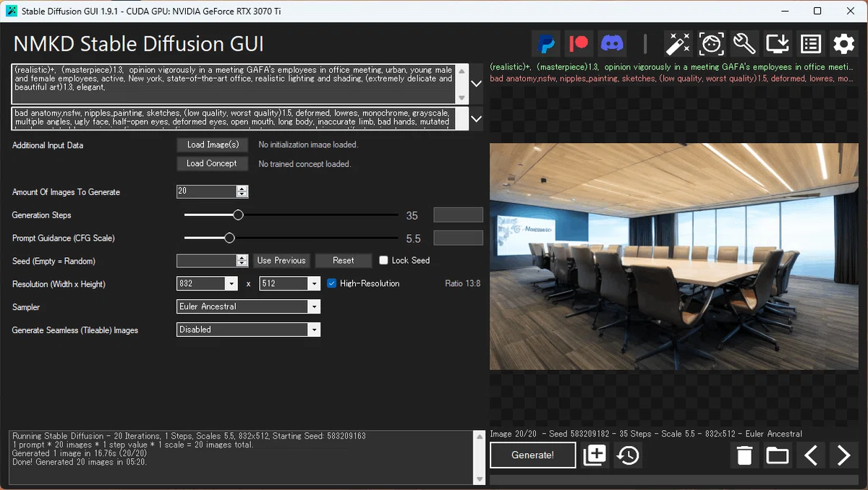Open the log viewer list icon

click(x=811, y=44)
